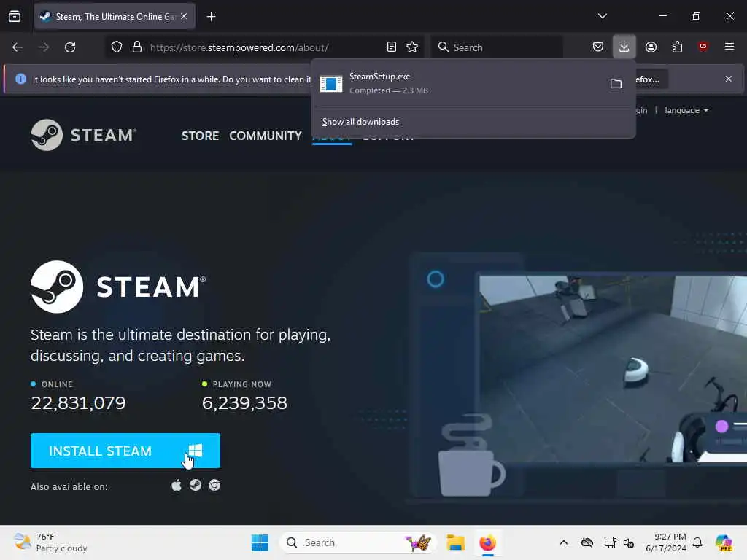Open the clock showing 9:27 PM
The height and width of the screenshot is (560, 747).
(665, 542)
